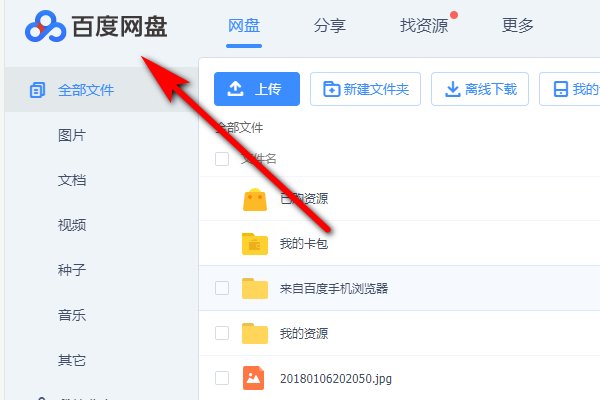The width and height of the screenshot is (600, 400).
Task: Select the checkbox for 20180106202050.jpg
Action: (x=222, y=378)
